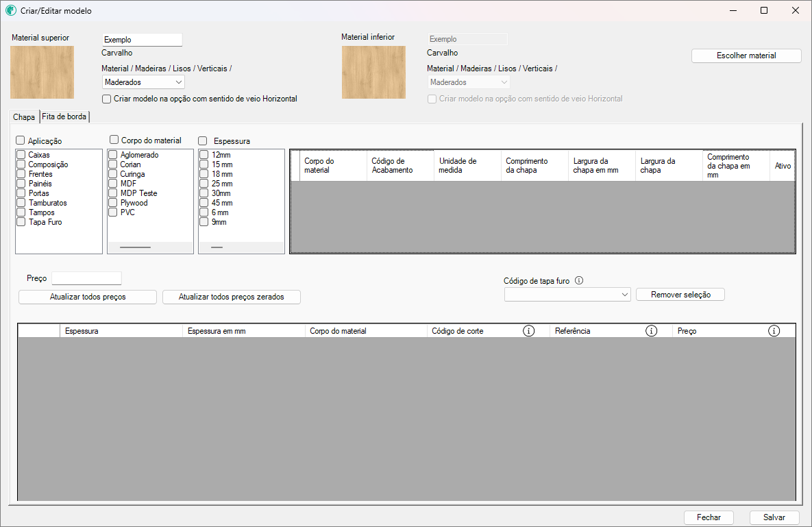The height and width of the screenshot is (527, 812).
Task: Click the horizontal scrollbar under Corpo do material list
Action: point(135,247)
